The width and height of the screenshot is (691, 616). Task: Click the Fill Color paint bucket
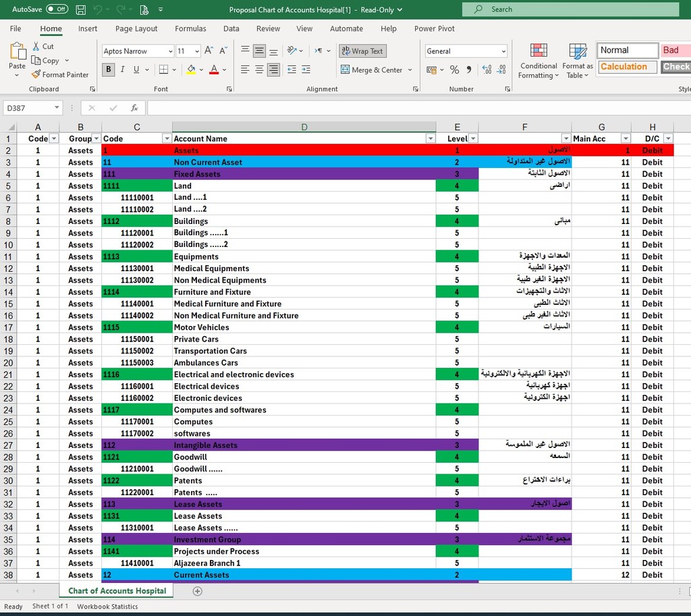pyautogui.click(x=191, y=69)
